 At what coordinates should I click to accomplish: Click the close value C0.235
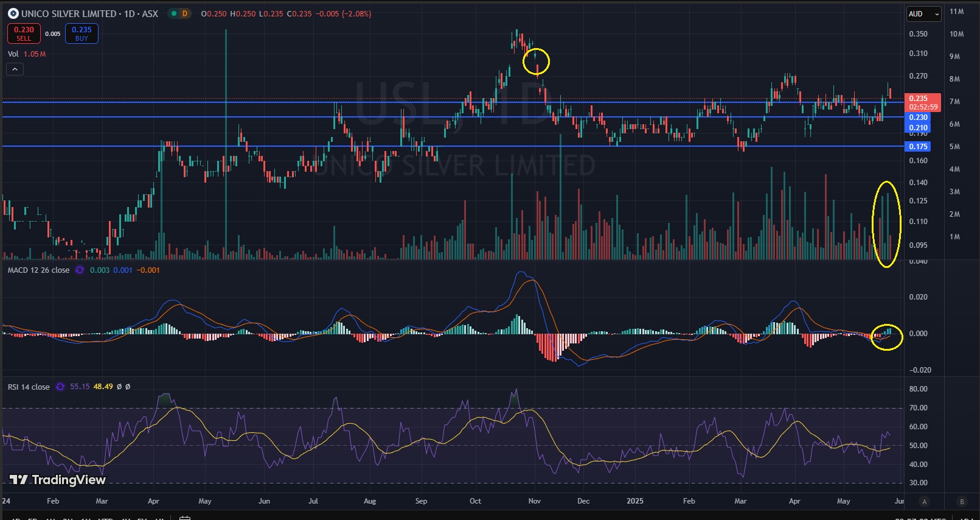(299, 14)
